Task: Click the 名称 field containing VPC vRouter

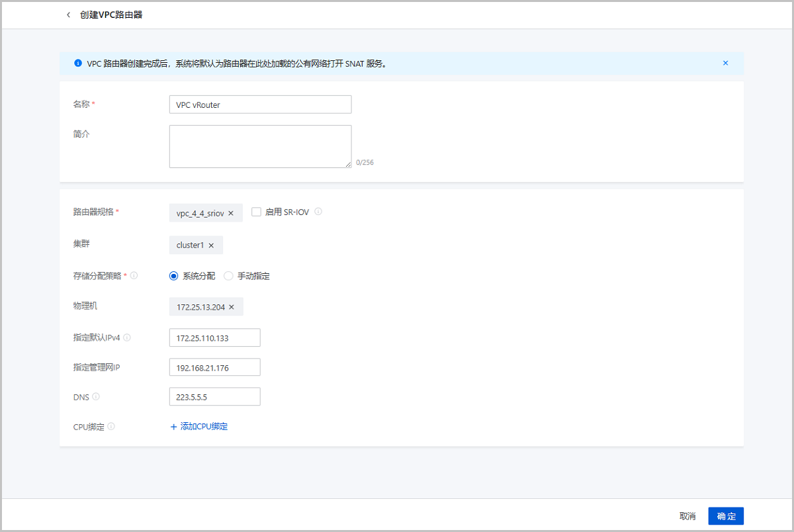Action: coord(260,105)
